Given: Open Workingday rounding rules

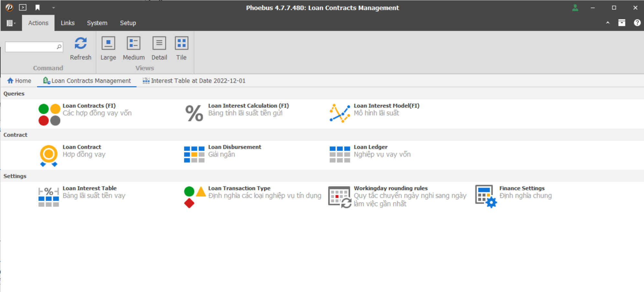Looking at the screenshot, I should point(340,197).
